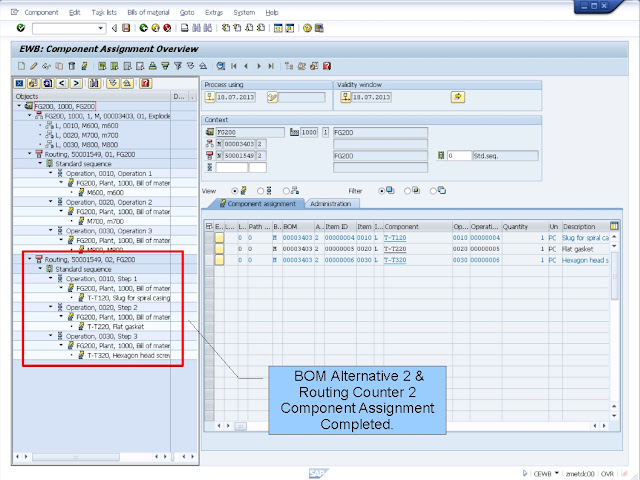Click the Component column header
The image size is (640, 480).
pyautogui.click(x=418, y=227)
